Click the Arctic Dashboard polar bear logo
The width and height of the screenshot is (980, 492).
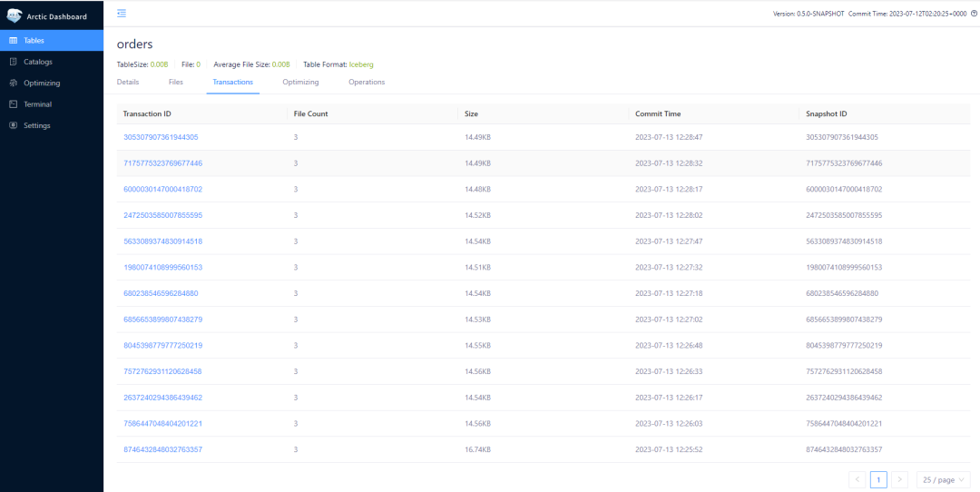(14, 15)
